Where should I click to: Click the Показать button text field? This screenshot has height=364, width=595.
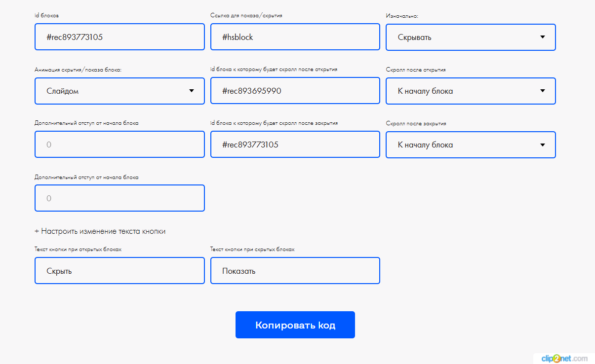[x=295, y=271]
